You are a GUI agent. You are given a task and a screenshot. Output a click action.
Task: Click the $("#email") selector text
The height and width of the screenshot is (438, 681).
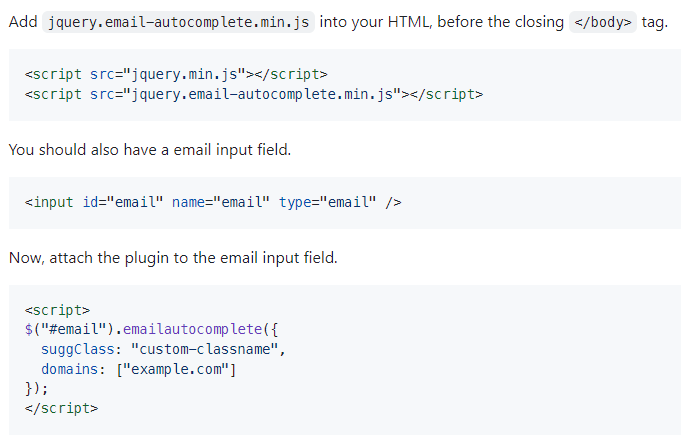[69, 329]
